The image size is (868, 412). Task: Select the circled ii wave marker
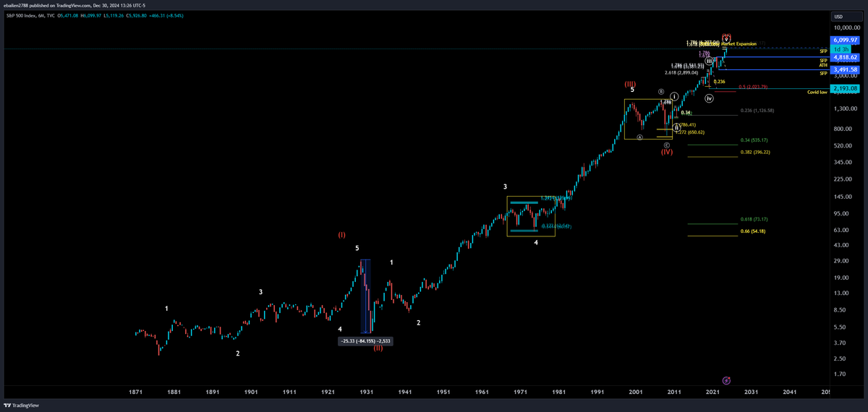click(x=676, y=127)
